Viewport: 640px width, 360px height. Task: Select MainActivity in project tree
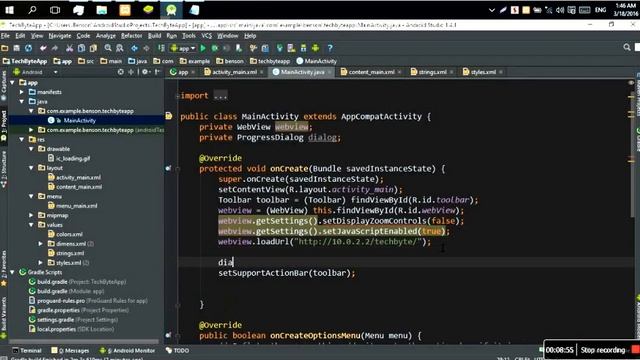tap(80, 120)
